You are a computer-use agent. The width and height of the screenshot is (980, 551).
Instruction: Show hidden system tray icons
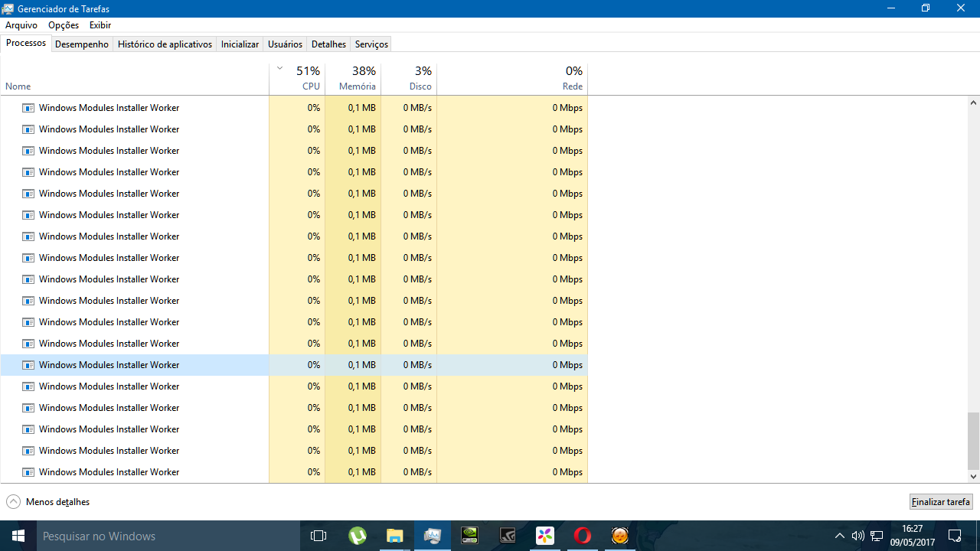tap(840, 536)
